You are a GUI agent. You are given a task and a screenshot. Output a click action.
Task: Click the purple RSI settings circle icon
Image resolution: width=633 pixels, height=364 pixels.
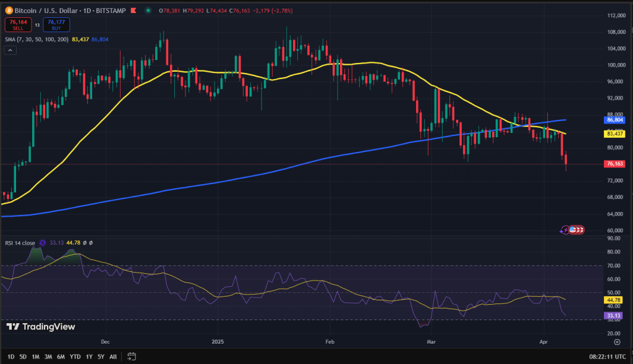43,243
